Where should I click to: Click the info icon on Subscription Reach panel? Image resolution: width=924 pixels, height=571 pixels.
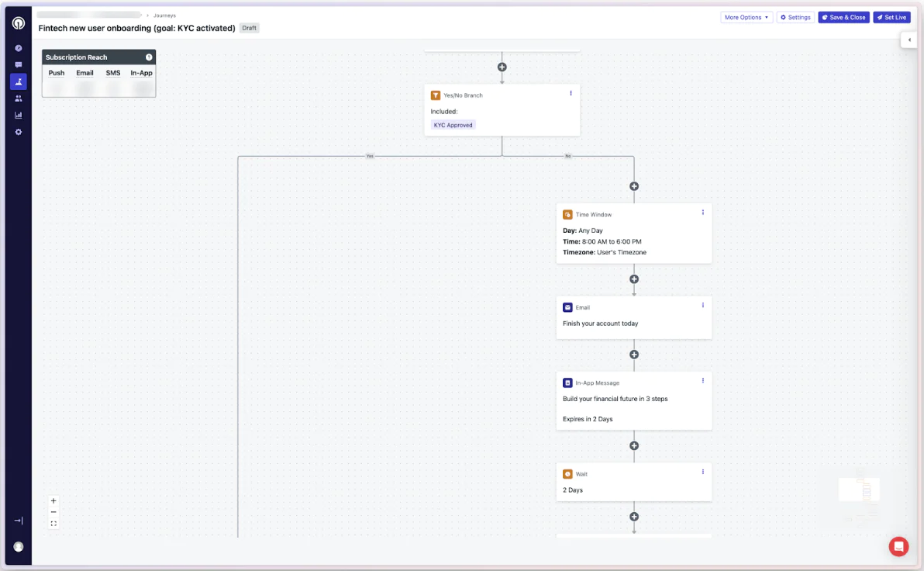(149, 57)
